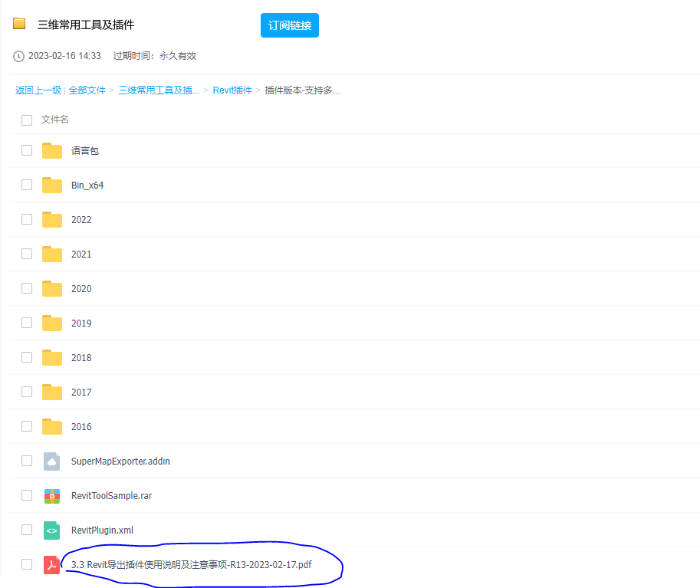Click the 2018 folder icon
This screenshot has width=700, height=588.
coord(52,357)
